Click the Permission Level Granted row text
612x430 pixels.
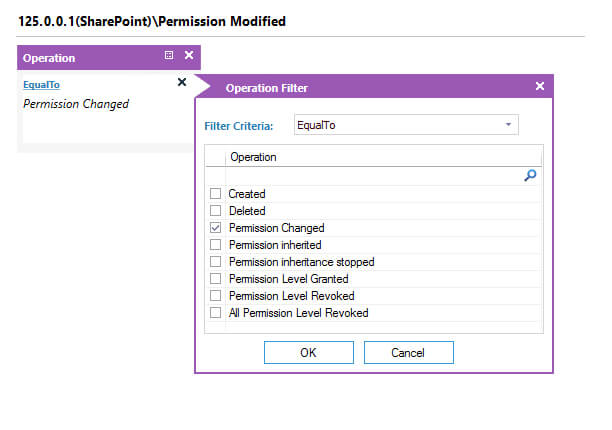[288, 279]
